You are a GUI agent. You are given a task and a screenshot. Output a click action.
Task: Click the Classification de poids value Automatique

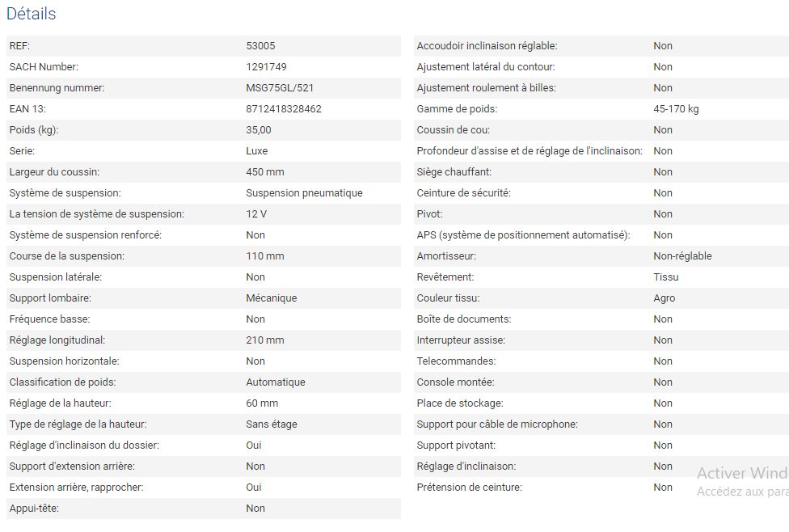coord(276,382)
